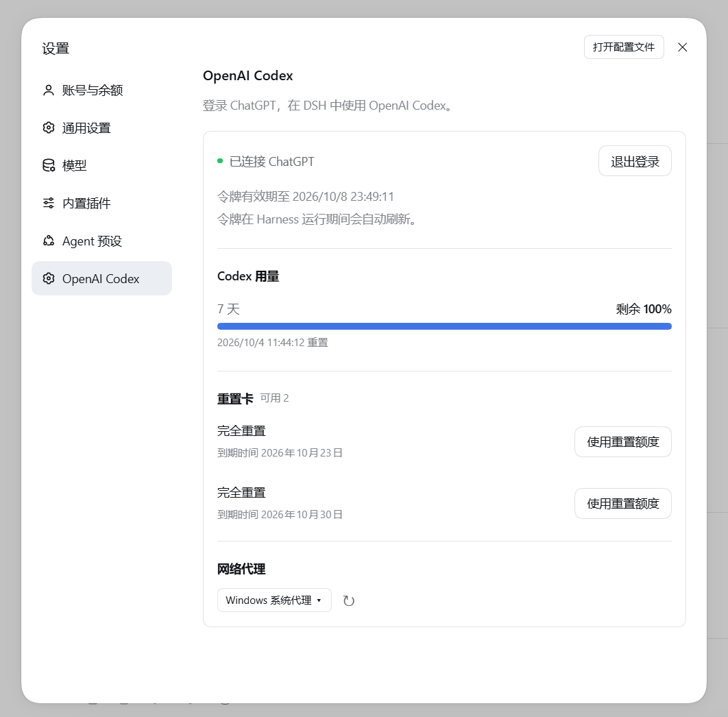Click the sliders icon beside 内置插件
The height and width of the screenshot is (717, 728).
point(48,203)
